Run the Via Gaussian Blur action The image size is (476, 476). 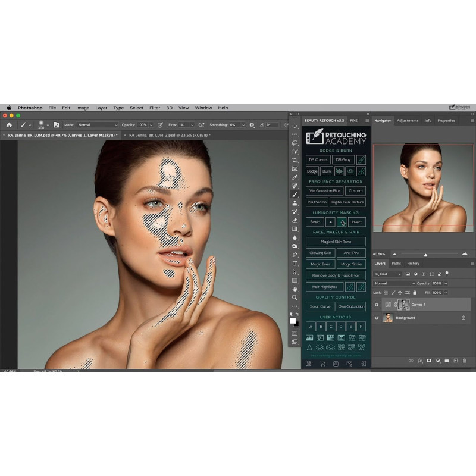click(324, 191)
